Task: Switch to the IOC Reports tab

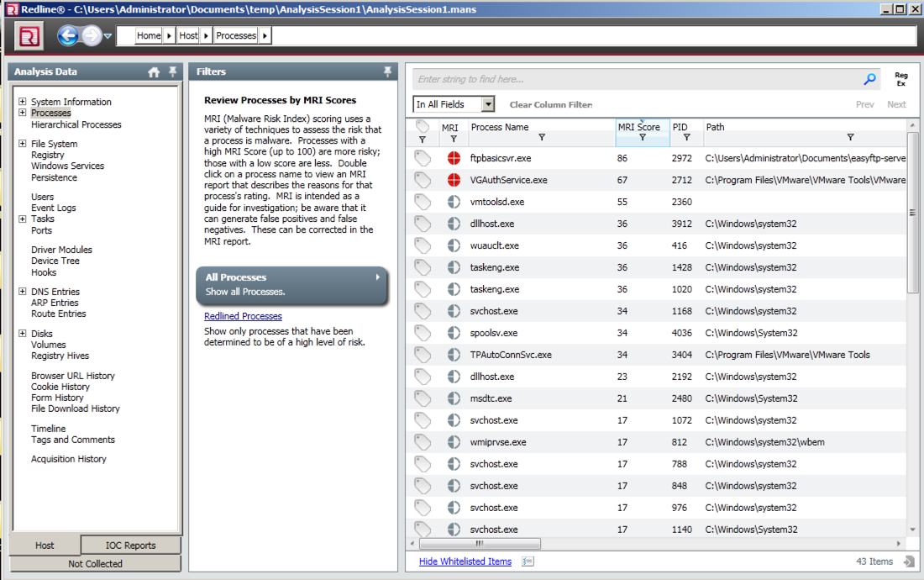Action: pos(131,546)
